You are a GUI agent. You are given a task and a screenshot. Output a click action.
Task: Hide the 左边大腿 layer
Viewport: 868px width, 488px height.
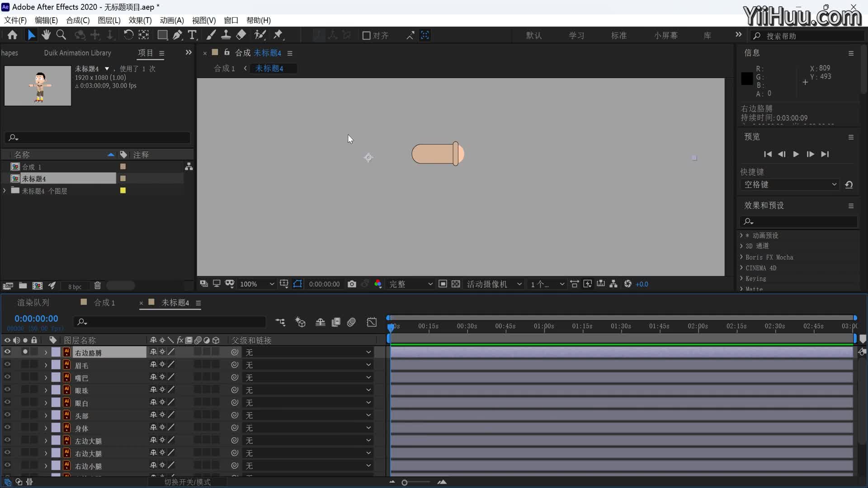point(7,440)
